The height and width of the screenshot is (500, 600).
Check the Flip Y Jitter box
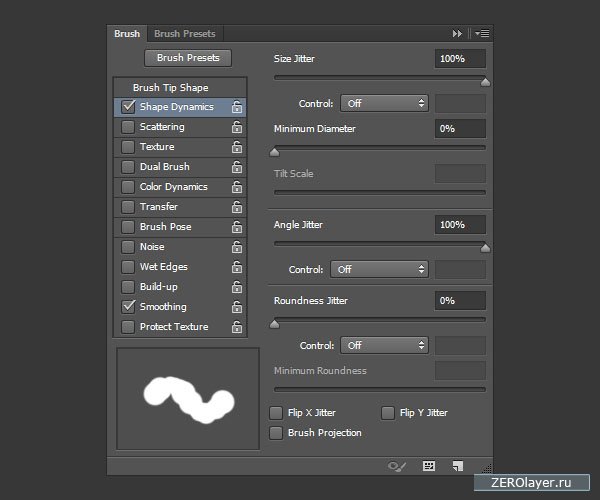[388, 413]
